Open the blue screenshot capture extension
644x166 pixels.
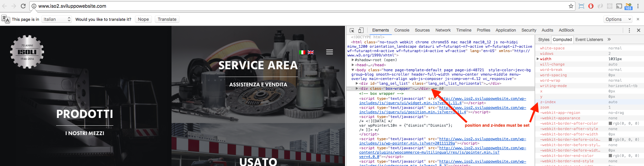pyautogui.click(x=581, y=6)
